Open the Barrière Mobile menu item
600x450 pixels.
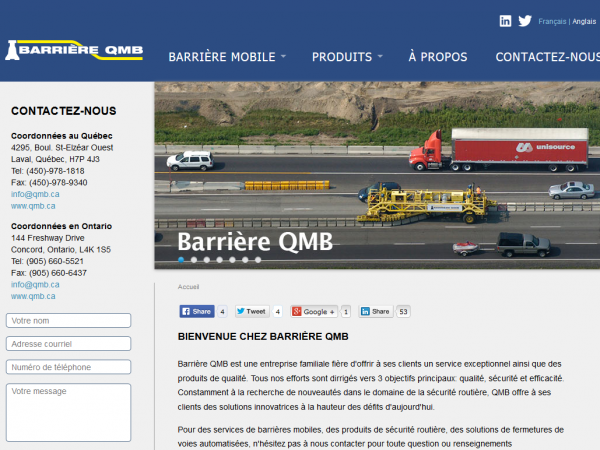tap(222, 57)
